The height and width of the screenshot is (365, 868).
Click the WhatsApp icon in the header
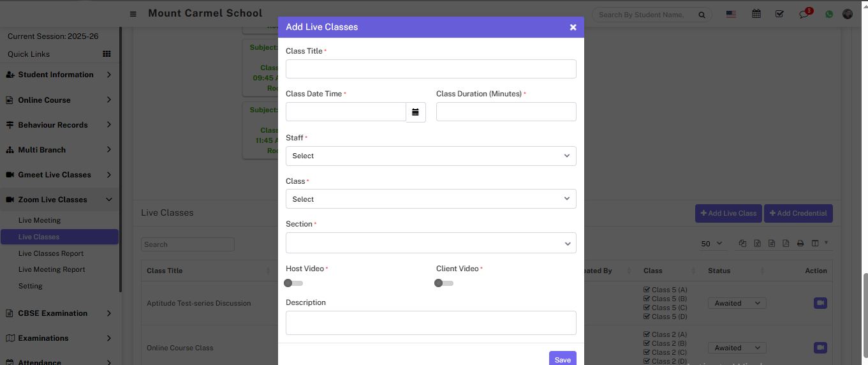[x=829, y=14]
